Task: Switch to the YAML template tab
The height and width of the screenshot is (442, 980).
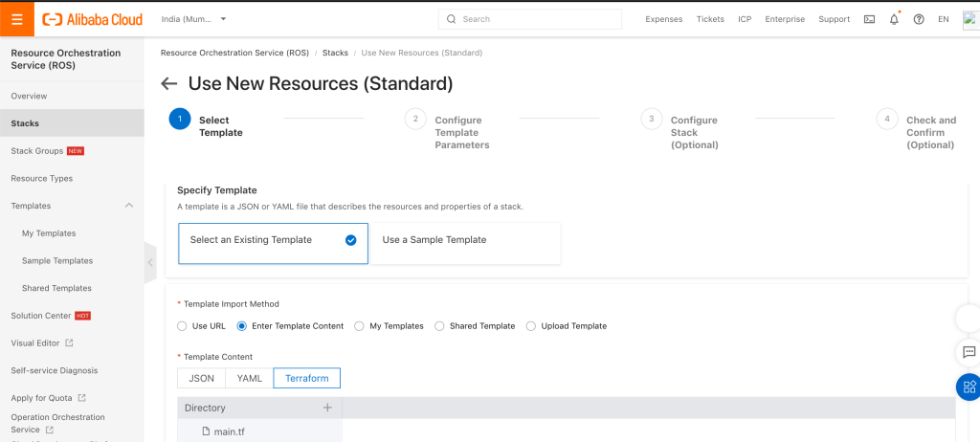Action: click(x=249, y=378)
